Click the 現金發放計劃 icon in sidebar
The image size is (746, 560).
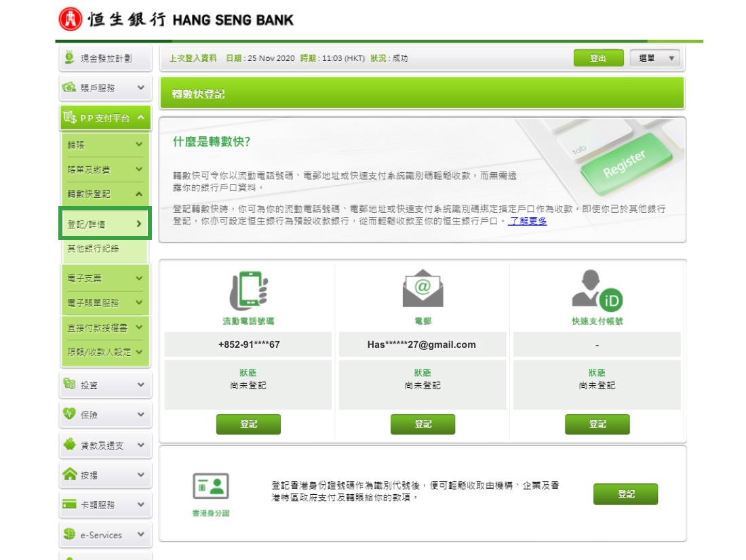(x=69, y=57)
